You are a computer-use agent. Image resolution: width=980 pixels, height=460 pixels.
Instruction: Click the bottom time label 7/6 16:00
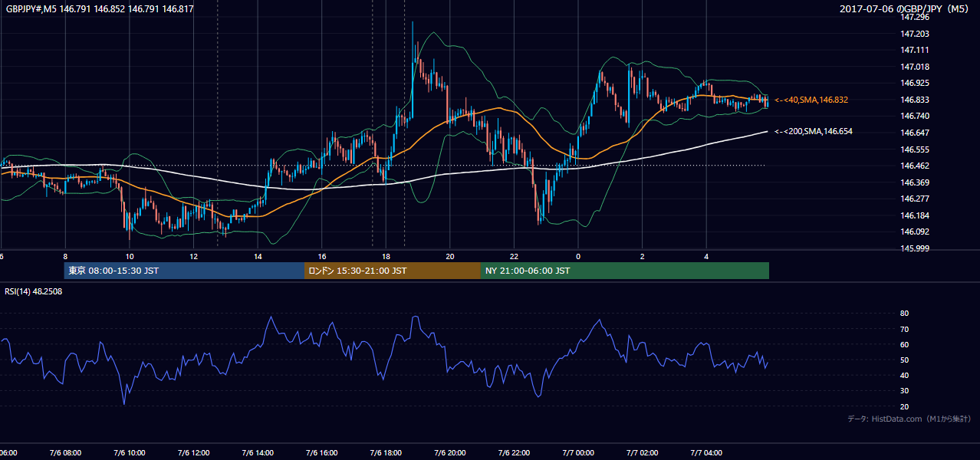[x=321, y=453]
